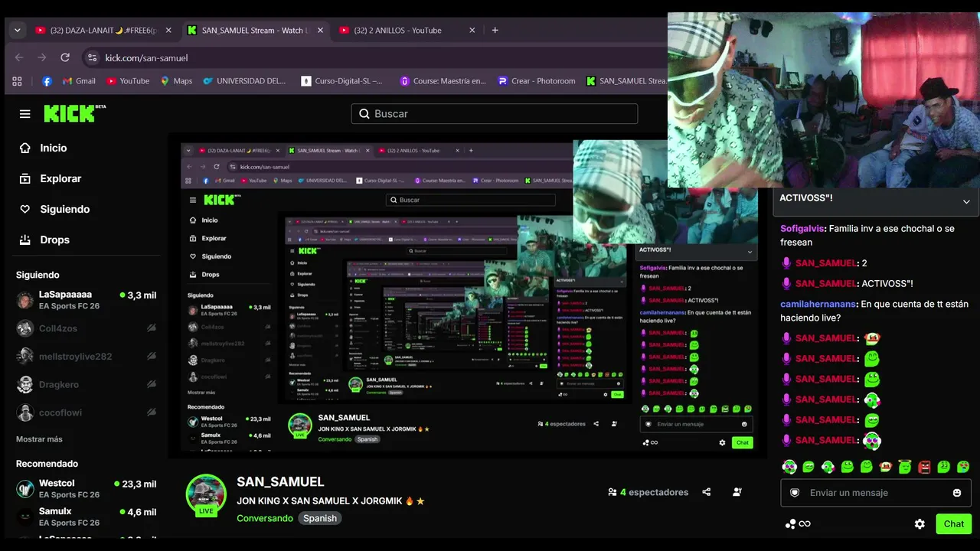Image resolution: width=980 pixels, height=551 pixels.
Task: Pick the halo angel emote in quick row
Action: (x=905, y=467)
